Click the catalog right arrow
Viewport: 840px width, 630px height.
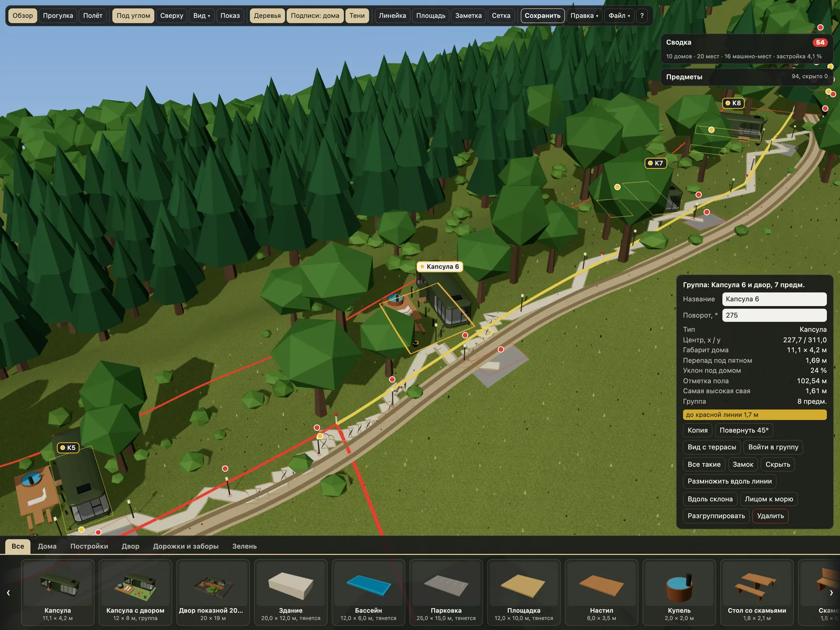point(831,593)
